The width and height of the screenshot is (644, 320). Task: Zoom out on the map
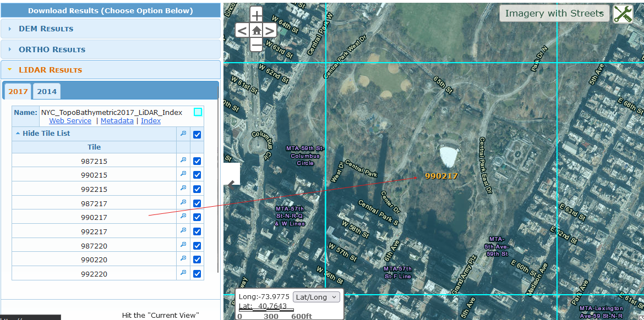[x=256, y=45]
